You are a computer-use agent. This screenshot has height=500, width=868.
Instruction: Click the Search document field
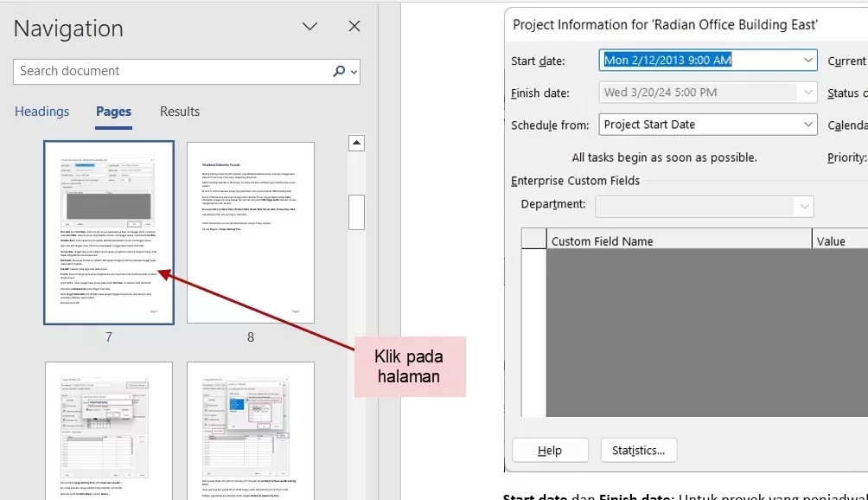[173, 72]
